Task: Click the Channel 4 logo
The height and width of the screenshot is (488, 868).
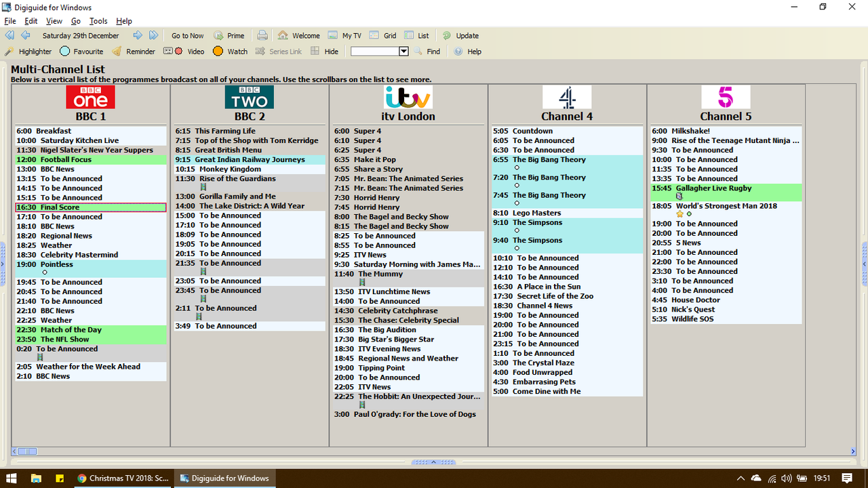Action: [567, 97]
